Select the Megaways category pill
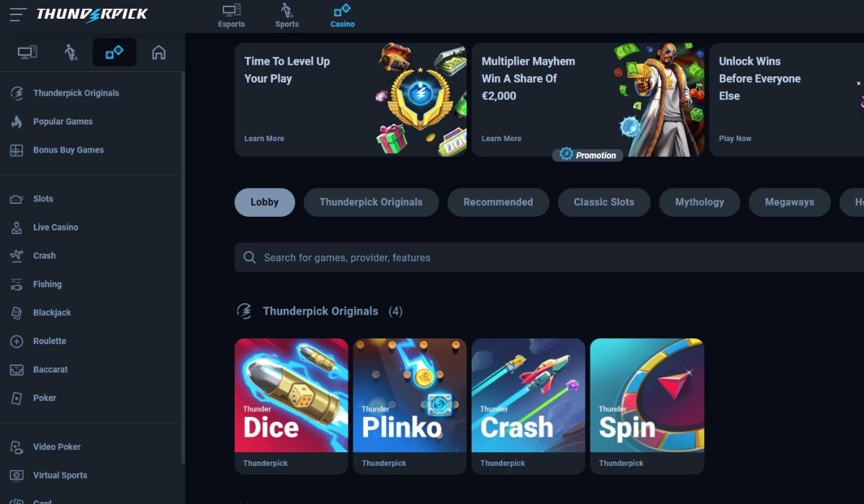864x504 pixels. 789,202
